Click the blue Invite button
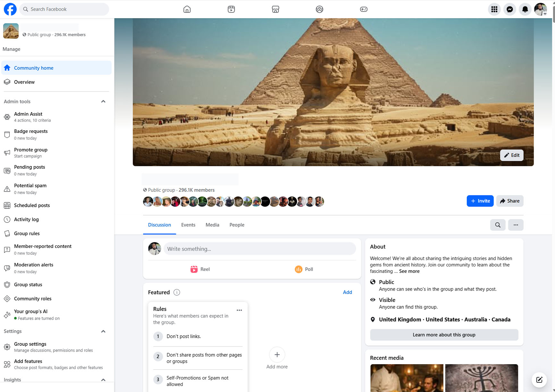Image resolution: width=555 pixels, height=392 pixels. tap(480, 201)
